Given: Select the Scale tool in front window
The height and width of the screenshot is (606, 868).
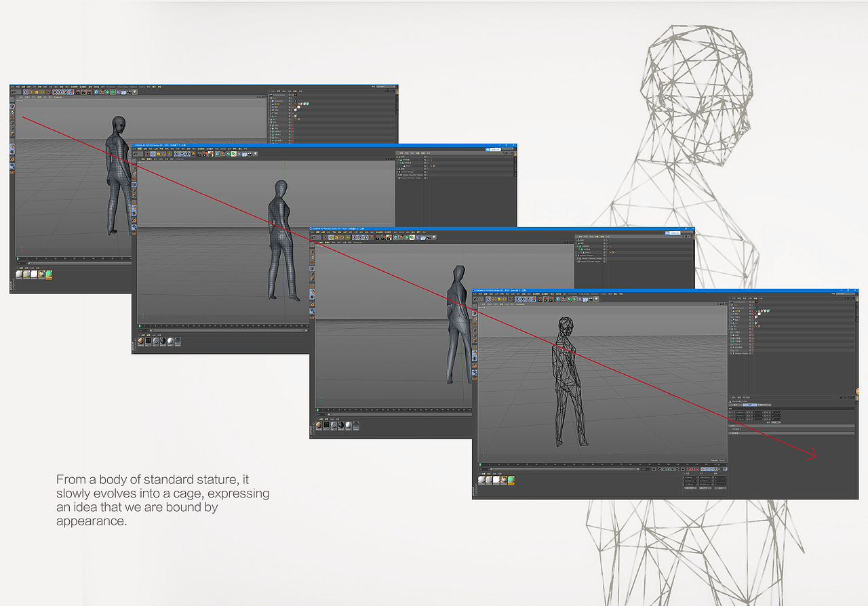Looking at the screenshot, I should pos(499,299).
